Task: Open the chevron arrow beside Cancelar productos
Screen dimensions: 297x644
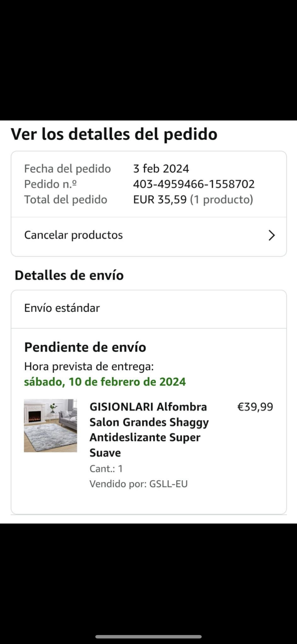Action: [x=271, y=235]
